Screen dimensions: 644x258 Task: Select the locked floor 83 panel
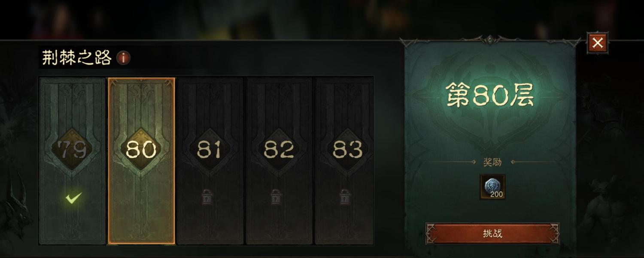click(x=344, y=161)
